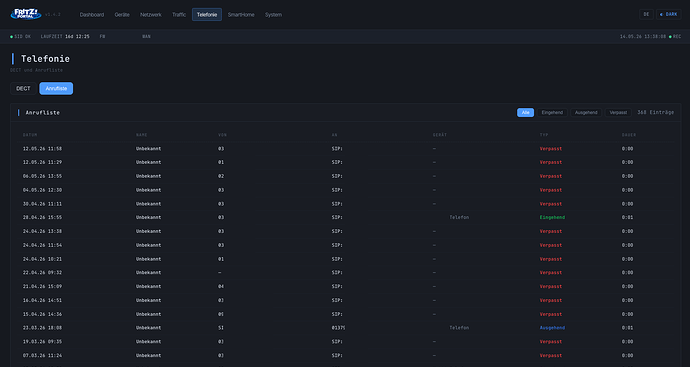This screenshot has height=367, width=690.
Task: Click the green Eingehend type label
Action: point(552,217)
